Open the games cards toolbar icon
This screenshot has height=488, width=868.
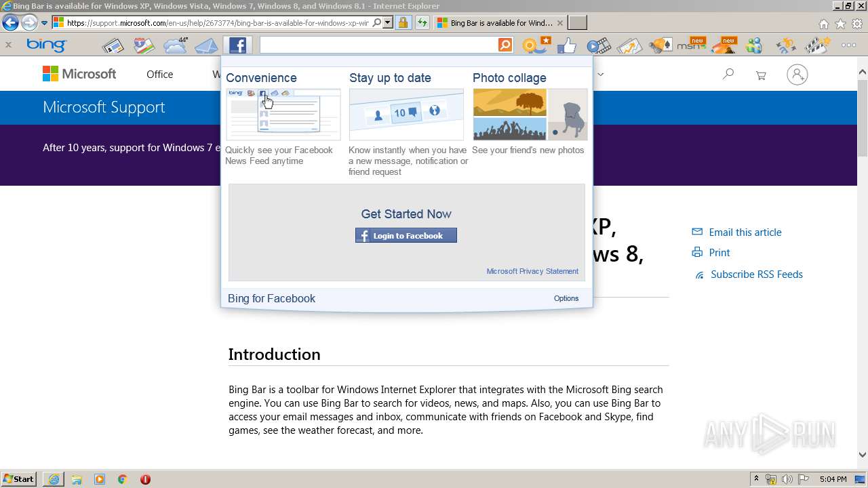[660, 46]
